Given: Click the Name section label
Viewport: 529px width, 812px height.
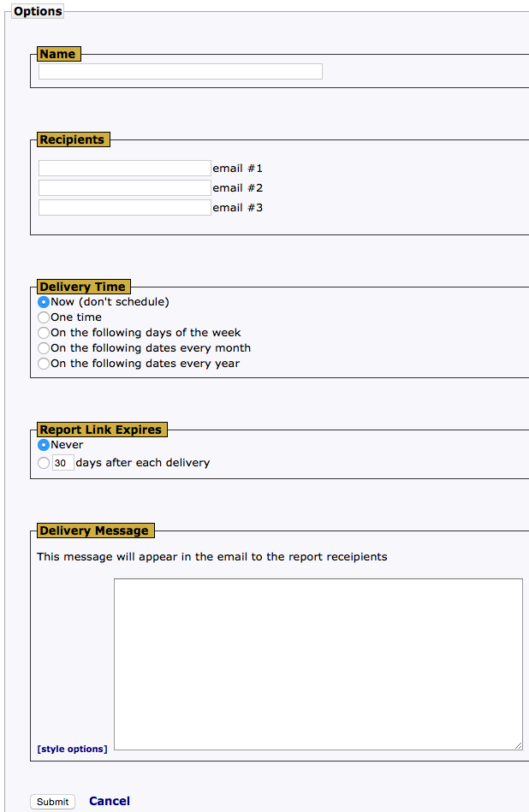Looking at the screenshot, I should 57,54.
